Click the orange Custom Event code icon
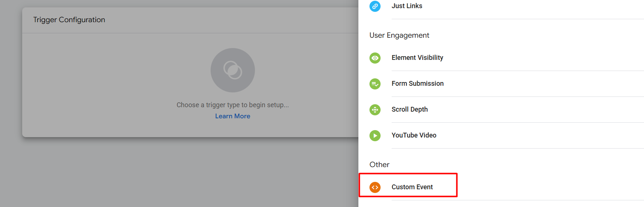Image resolution: width=644 pixels, height=207 pixels. tap(375, 187)
